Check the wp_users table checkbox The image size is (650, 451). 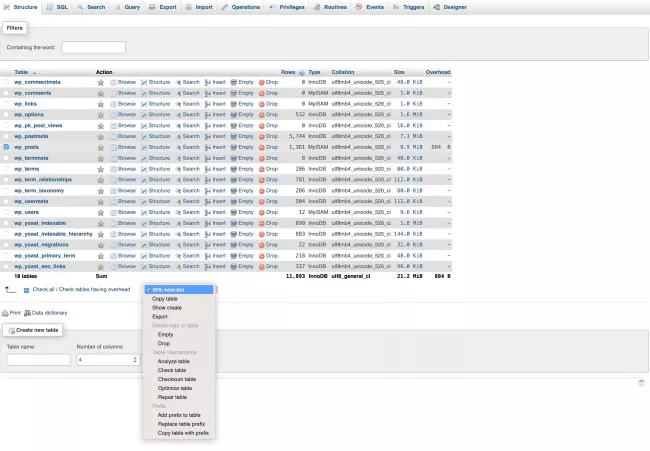(x=7, y=212)
